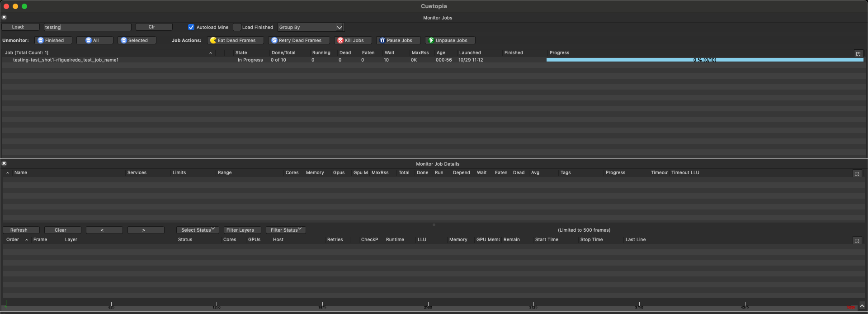Click the Refresh button

[21, 230]
